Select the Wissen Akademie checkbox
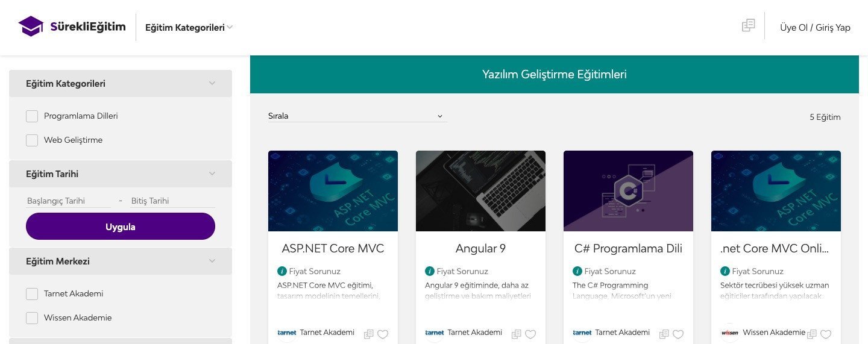 tap(32, 318)
